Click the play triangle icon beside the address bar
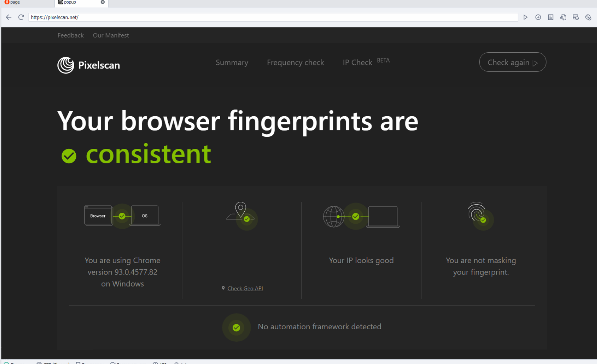The width and height of the screenshot is (597, 364). pyautogui.click(x=526, y=17)
